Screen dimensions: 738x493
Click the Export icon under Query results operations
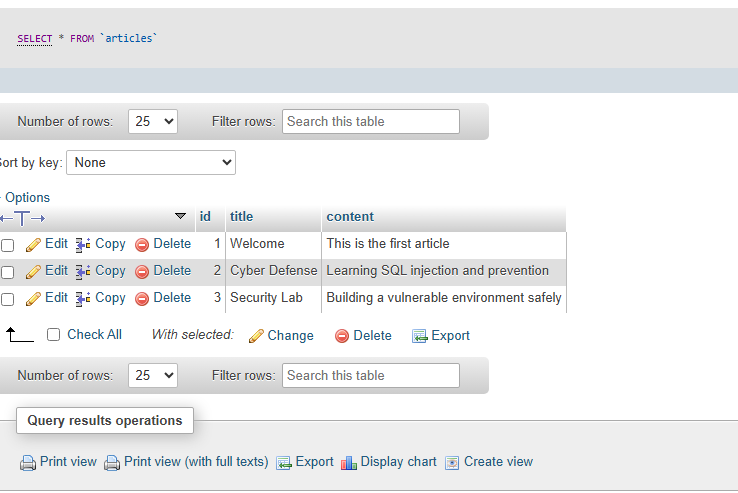pos(284,462)
